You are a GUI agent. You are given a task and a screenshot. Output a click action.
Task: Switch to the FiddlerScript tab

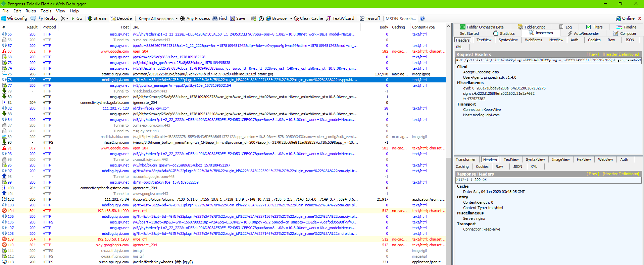531,27
